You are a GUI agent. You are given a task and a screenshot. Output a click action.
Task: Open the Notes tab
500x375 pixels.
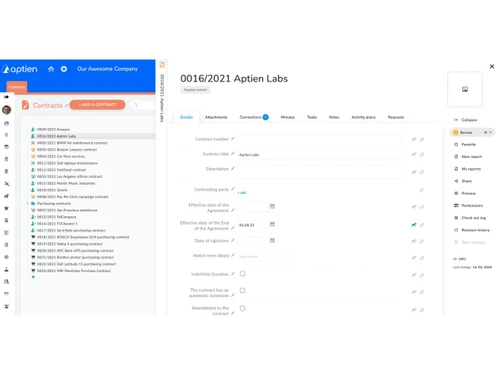pyautogui.click(x=334, y=117)
